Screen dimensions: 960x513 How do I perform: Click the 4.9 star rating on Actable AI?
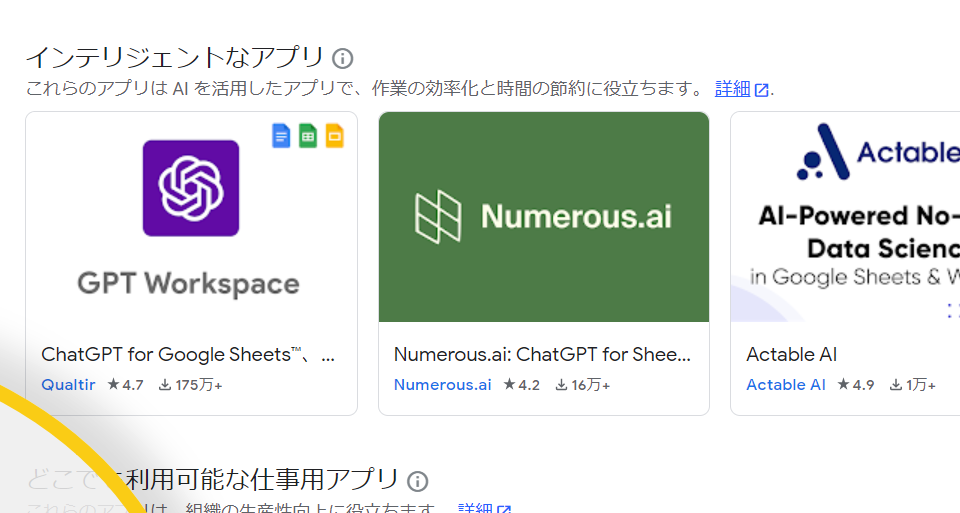tap(855, 385)
